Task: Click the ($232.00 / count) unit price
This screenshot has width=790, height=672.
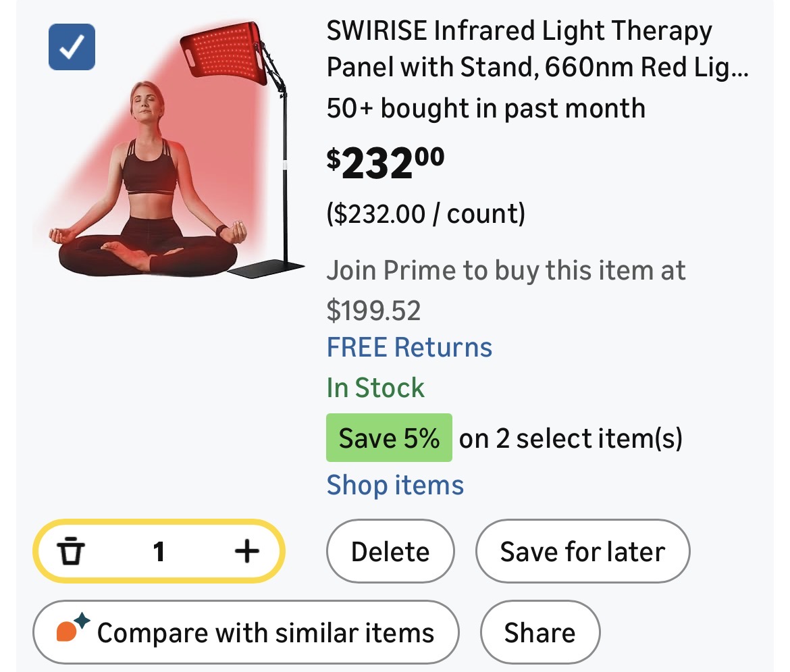Action: [425, 214]
